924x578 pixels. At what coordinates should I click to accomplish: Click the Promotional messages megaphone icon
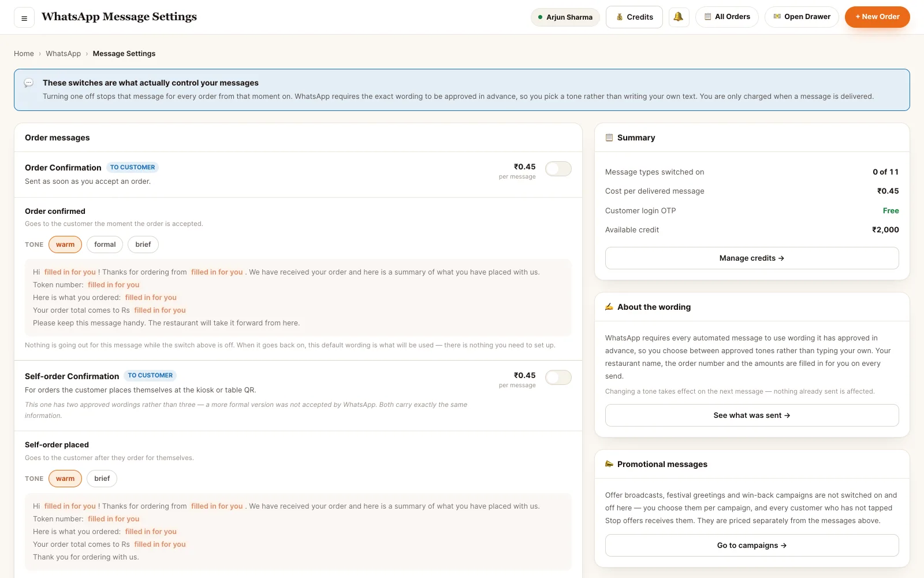609,464
